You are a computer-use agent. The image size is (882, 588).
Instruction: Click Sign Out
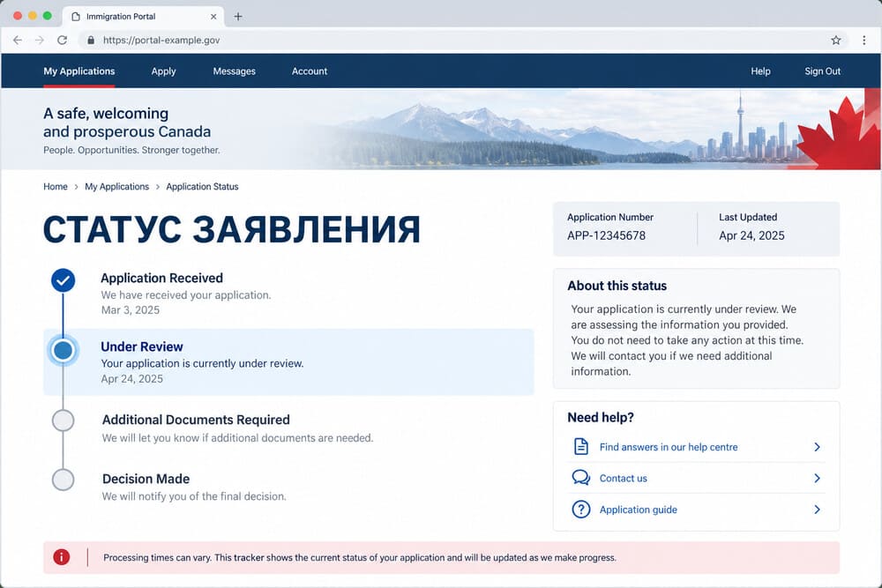click(x=822, y=71)
